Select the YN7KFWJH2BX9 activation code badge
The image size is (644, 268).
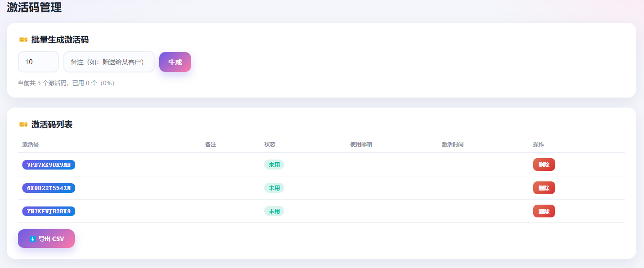coord(49,211)
